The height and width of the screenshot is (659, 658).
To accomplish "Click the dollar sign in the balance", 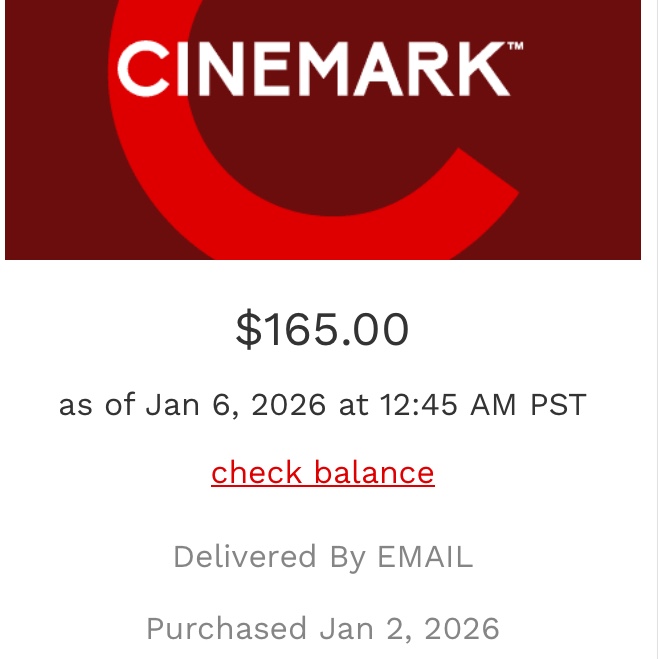I will coord(246,329).
